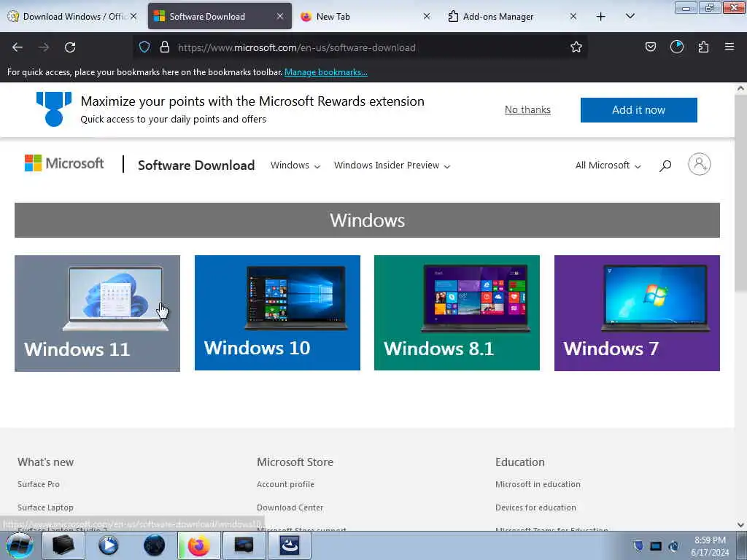The image size is (747, 560).
Task: Reload the page with the refresh icon
Action: pos(70,47)
